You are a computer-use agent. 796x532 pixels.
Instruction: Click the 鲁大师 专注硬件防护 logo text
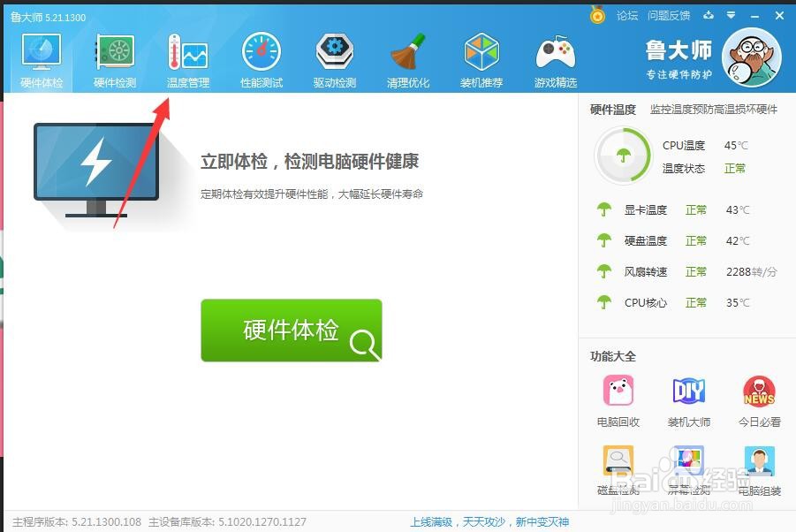(678, 60)
